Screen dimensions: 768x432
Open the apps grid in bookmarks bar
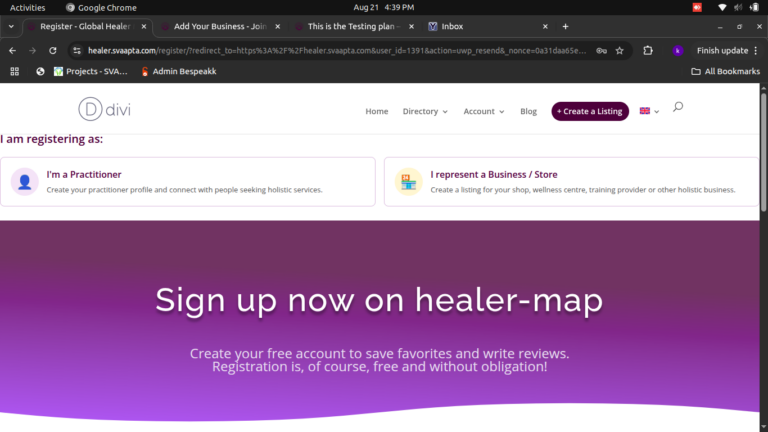15,72
